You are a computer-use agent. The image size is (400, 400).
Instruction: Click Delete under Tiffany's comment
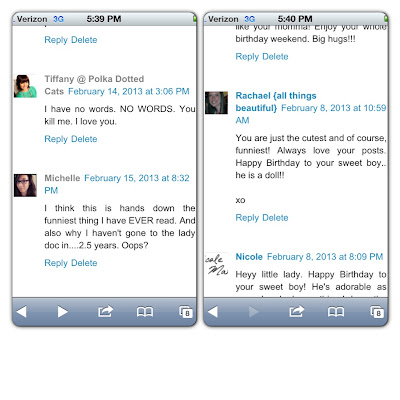(x=84, y=139)
